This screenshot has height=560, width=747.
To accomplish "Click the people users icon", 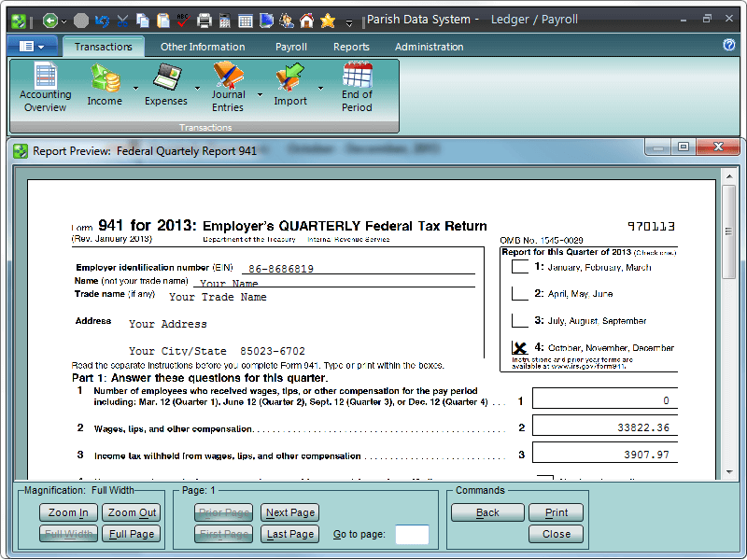I will coord(287,21).
